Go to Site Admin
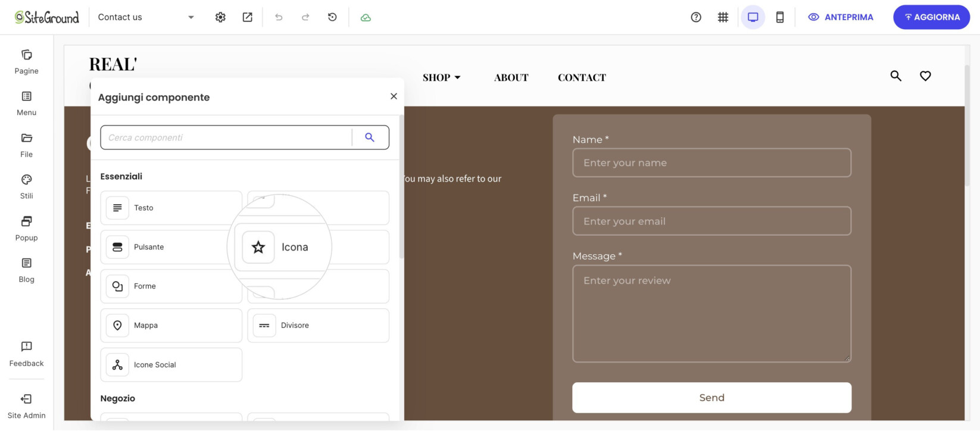Viewport: 980px width, 431px height. 27,407
